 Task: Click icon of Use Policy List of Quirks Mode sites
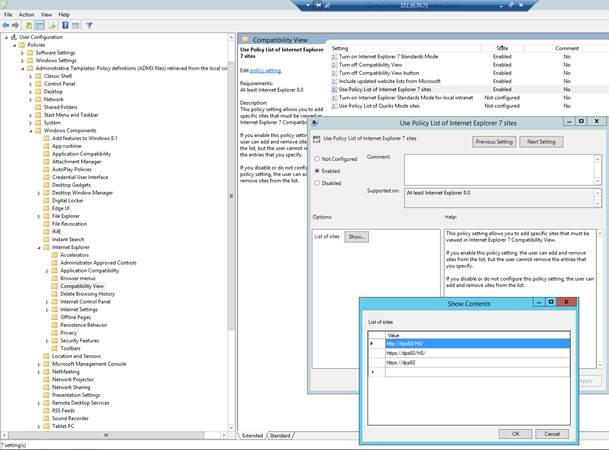click(334, 106)
